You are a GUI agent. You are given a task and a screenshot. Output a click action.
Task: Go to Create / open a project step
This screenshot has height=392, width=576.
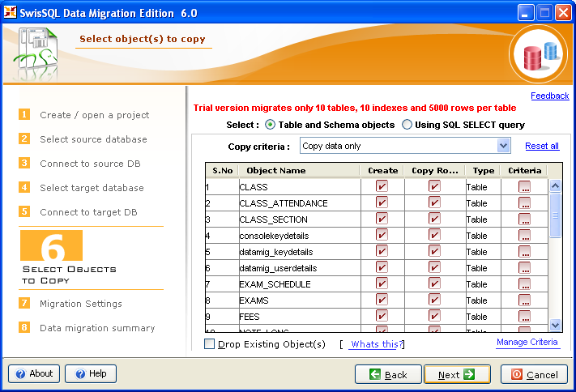[95, 115]
